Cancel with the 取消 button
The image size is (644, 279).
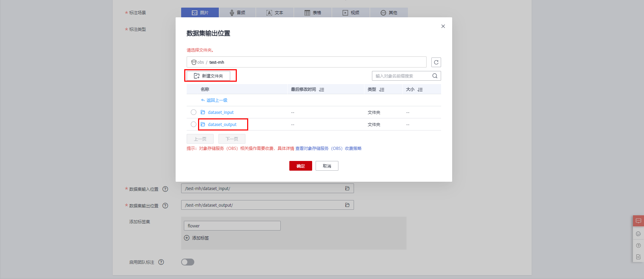(x=327, y=166)
